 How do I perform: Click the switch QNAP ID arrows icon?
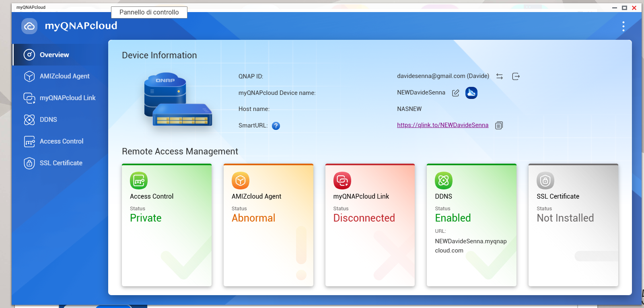click(x=499, y=76)
